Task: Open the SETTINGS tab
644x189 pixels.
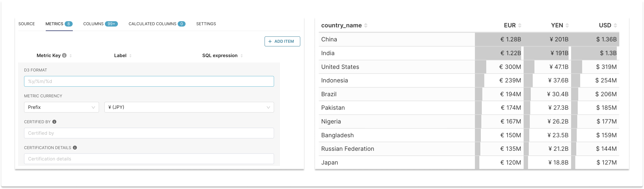Action: click(206, 24)
